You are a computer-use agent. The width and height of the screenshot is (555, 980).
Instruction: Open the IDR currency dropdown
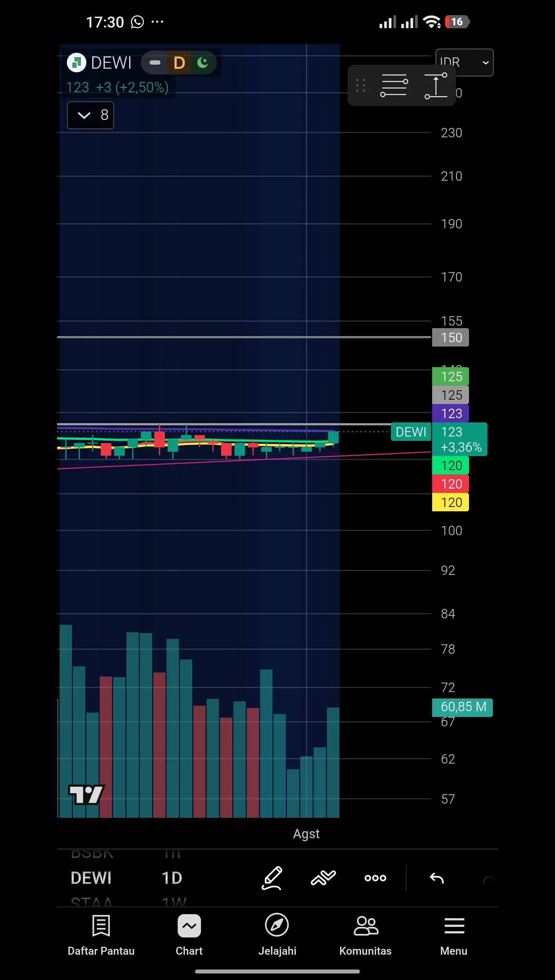(464, 63)
